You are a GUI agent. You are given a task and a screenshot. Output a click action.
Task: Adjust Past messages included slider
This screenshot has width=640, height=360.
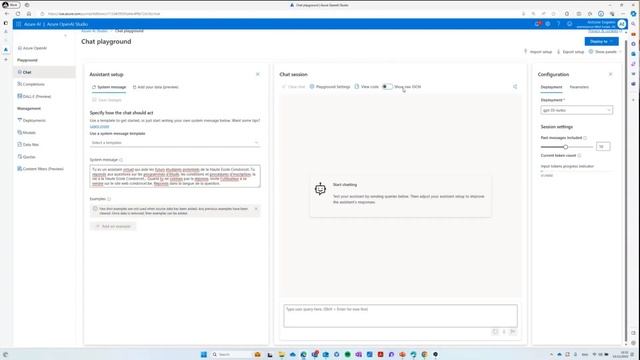tap(566, 147)
